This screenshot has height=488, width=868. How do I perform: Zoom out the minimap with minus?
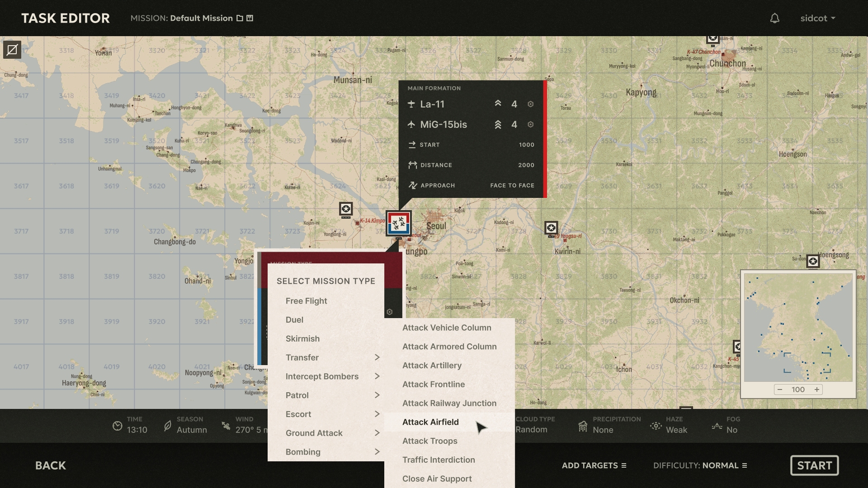coord(780,389)
